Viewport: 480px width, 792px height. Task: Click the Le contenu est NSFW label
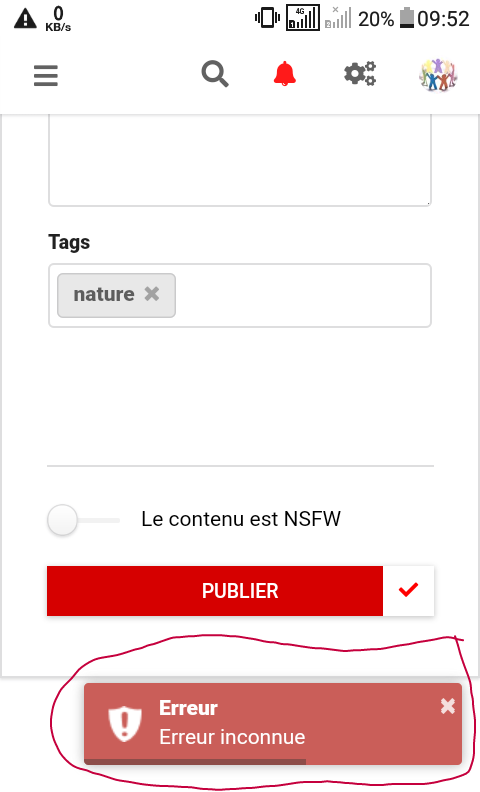click(241, 519)
